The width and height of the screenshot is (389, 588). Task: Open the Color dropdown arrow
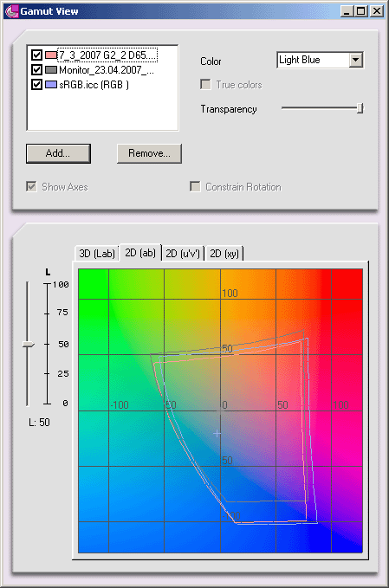pyautogui.click(x=355, y=60)
